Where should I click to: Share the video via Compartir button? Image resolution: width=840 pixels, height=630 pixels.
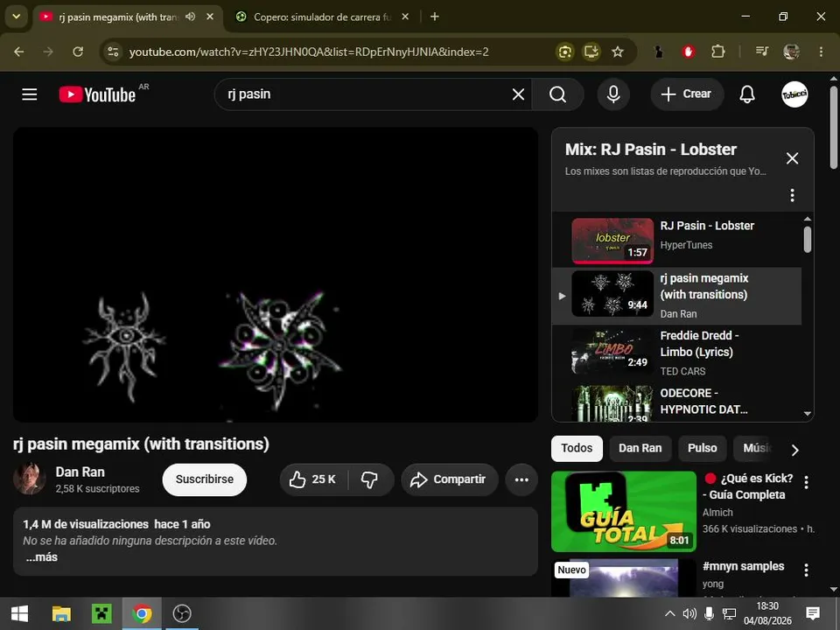(x=449, y=479)
